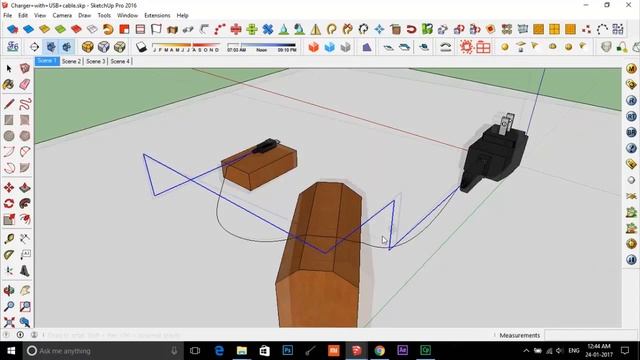Select the Circle tool
Image resolution: width=640 pixels, height=360 pixels.
point(9,136)
